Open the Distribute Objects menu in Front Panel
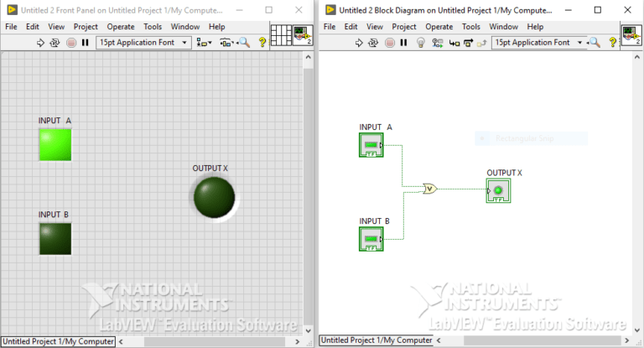This screenshot has width=644, height=348. 226,42
